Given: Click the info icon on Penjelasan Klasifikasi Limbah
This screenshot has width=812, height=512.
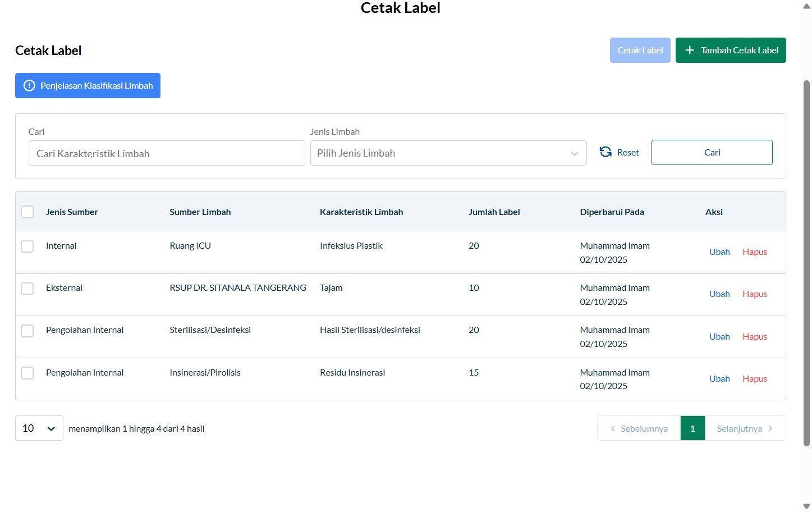Looking at the screenshot, I should point(29,86).
